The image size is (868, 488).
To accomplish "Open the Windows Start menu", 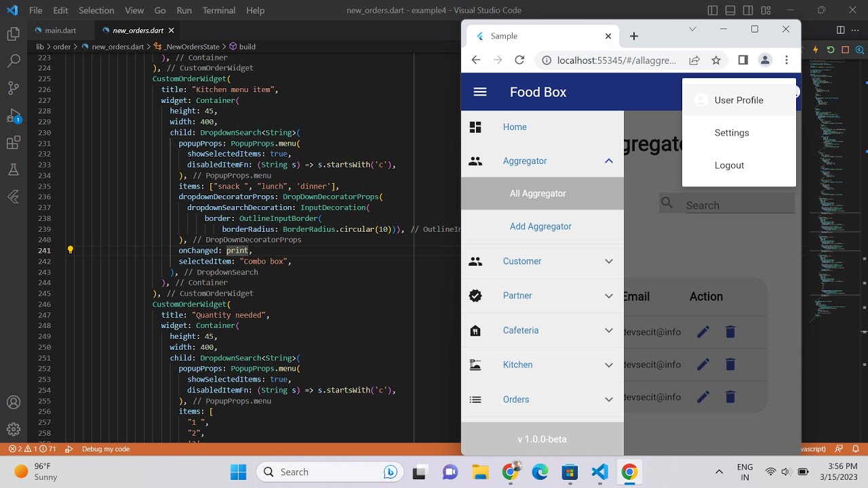I will [x=239, y=472].
